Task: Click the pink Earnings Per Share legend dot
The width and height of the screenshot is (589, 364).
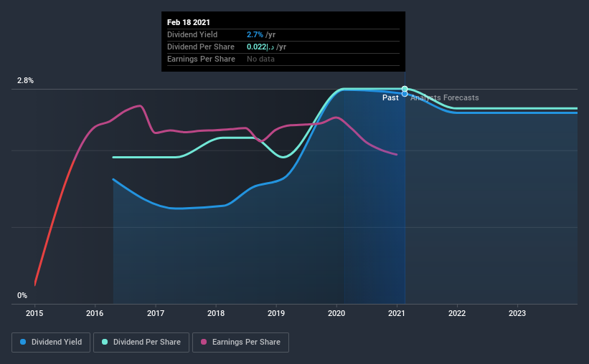Action: 204,342
